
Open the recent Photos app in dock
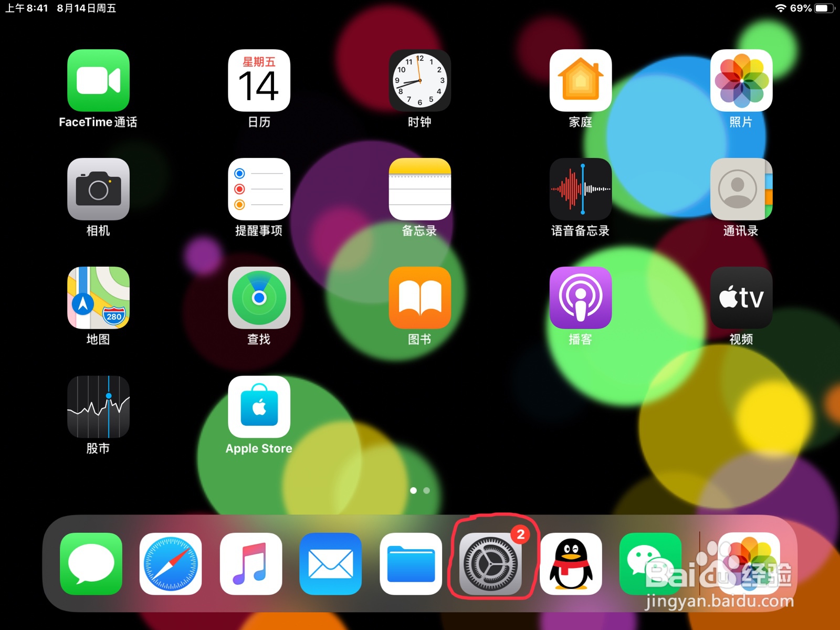[749, 564]
